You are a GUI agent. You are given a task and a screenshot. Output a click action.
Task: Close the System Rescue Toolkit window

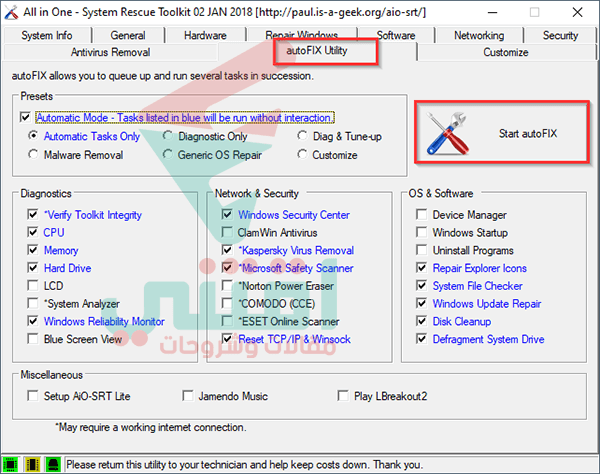[577, 12]
